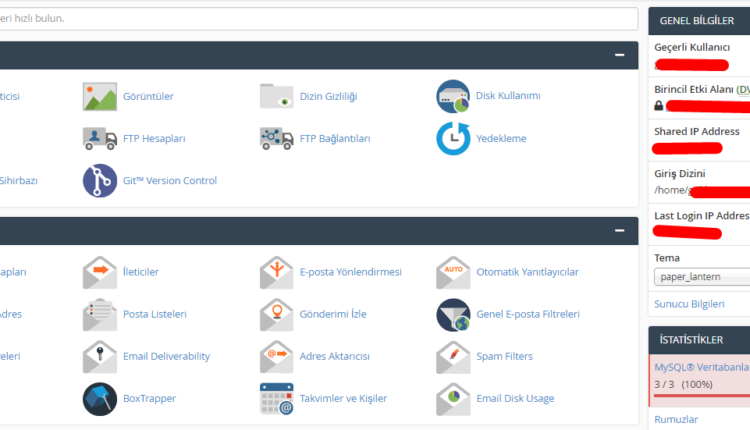Click the Otomatik Yanıtlayıcılar AUTO icon
This screenshot has width=750, height=430.
tap(453, 272)
